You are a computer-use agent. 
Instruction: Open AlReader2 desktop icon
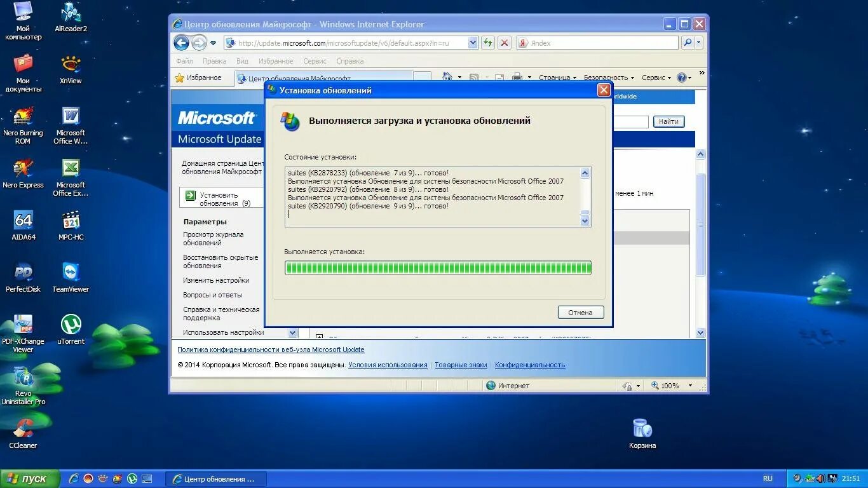[71, 18]
